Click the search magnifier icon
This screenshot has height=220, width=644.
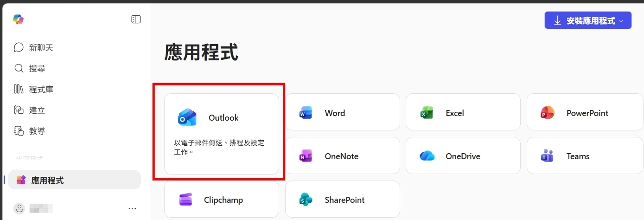[x=19, y=68]
